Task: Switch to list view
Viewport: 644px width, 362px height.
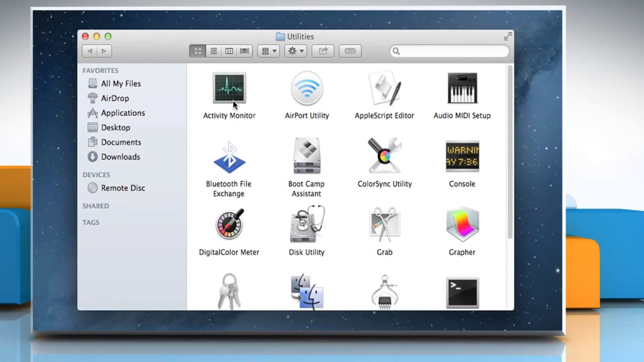Action: tap(213, 51)
